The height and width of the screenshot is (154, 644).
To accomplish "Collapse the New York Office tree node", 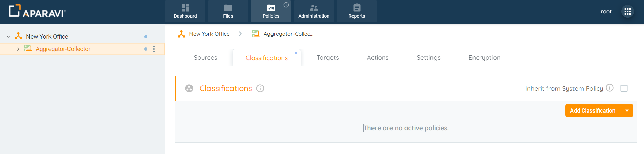I will (x=8, y=37).
